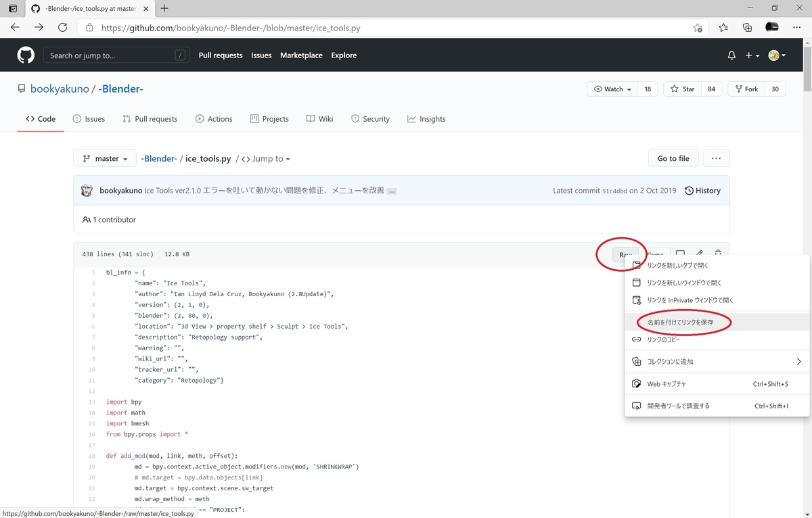Expand the Jump to dropdown
Viewport: 812px width, 518px height.
coord(266,159)
